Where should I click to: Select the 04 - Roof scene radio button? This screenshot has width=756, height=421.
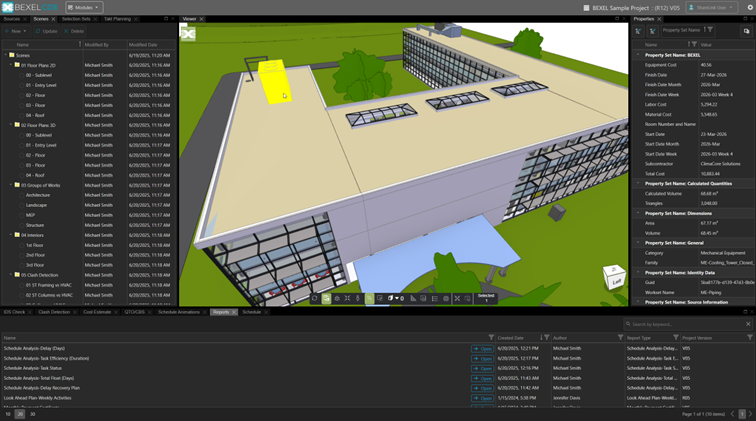pos(21,115)
